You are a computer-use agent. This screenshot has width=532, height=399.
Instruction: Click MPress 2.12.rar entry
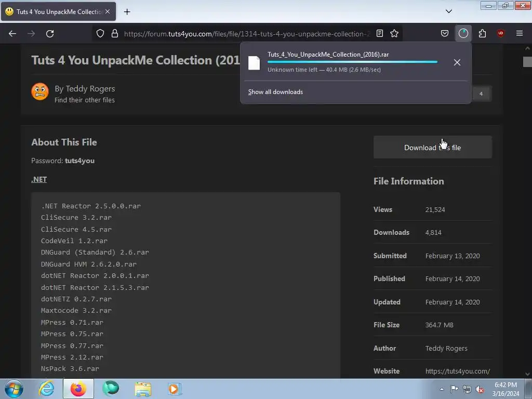72,357
